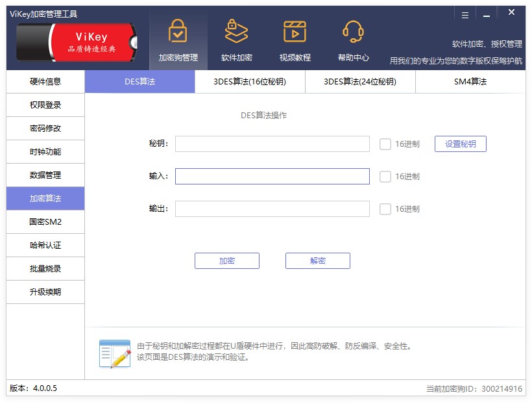Open 批量烧录 in sidebar
This screenshot has width=532, height=404.
[x=45, y=269]
